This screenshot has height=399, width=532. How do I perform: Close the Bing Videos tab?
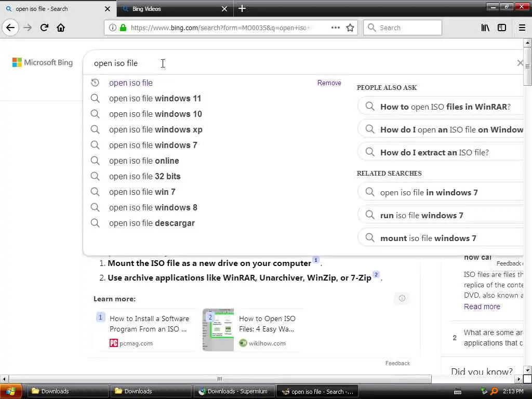(224, 9)
